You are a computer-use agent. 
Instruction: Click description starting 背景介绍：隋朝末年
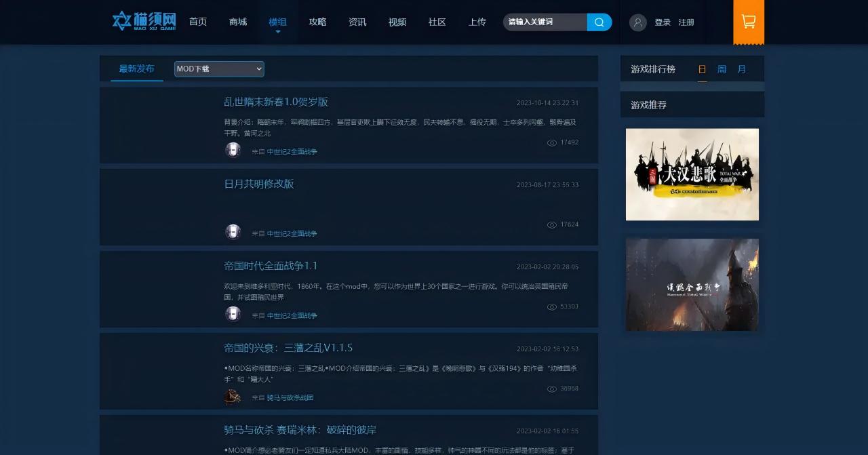coord(400,127)
